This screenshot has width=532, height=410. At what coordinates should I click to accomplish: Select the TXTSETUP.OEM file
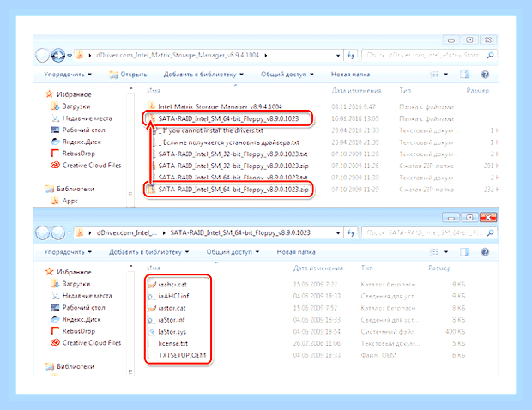click(178, 355)
